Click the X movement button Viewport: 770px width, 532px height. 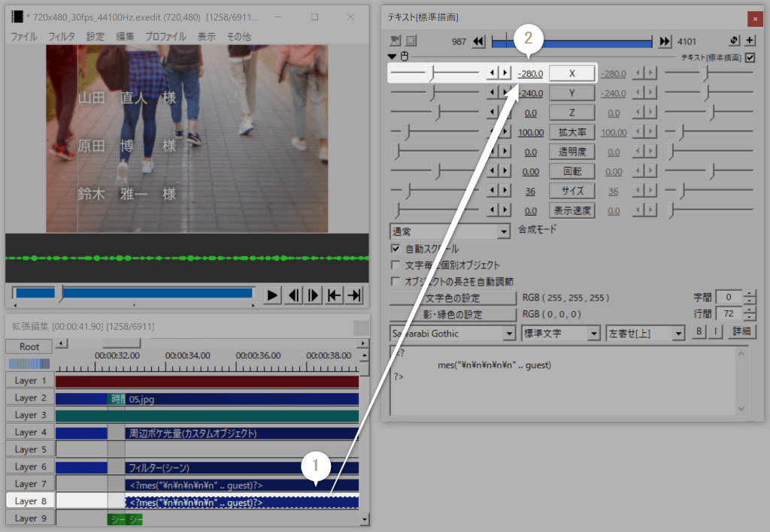click(x=571, y=73)
